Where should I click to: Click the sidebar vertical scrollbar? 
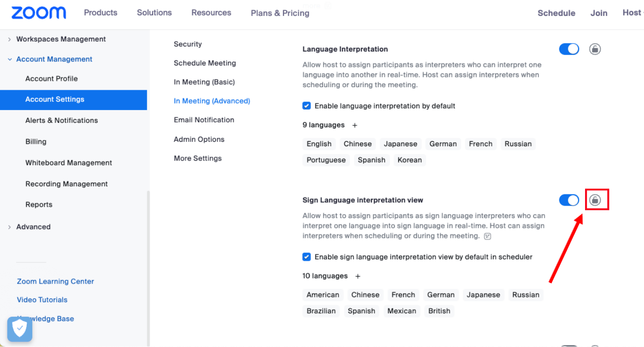[x=148, y=268]
